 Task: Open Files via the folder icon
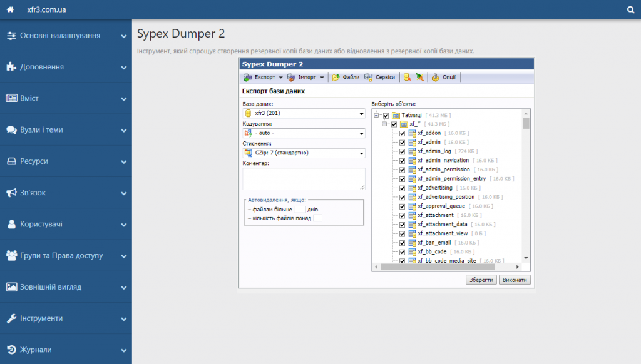point(336,78)
